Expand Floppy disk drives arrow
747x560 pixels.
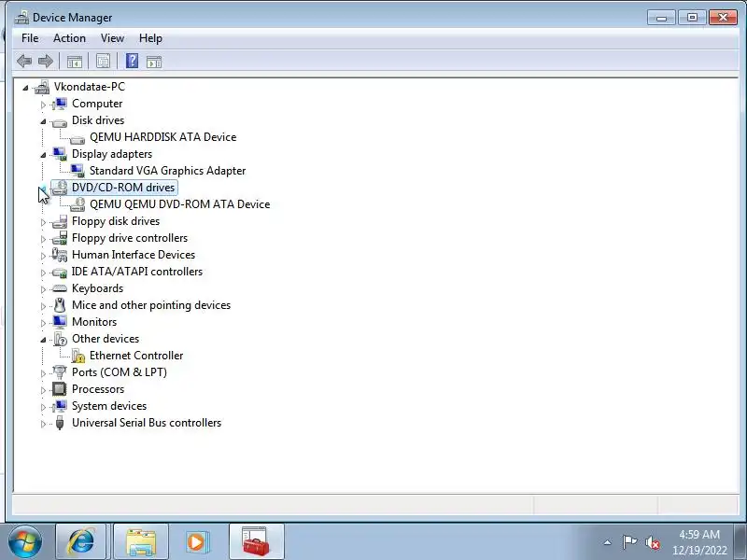pyautogui.click(x=43, y=222)
